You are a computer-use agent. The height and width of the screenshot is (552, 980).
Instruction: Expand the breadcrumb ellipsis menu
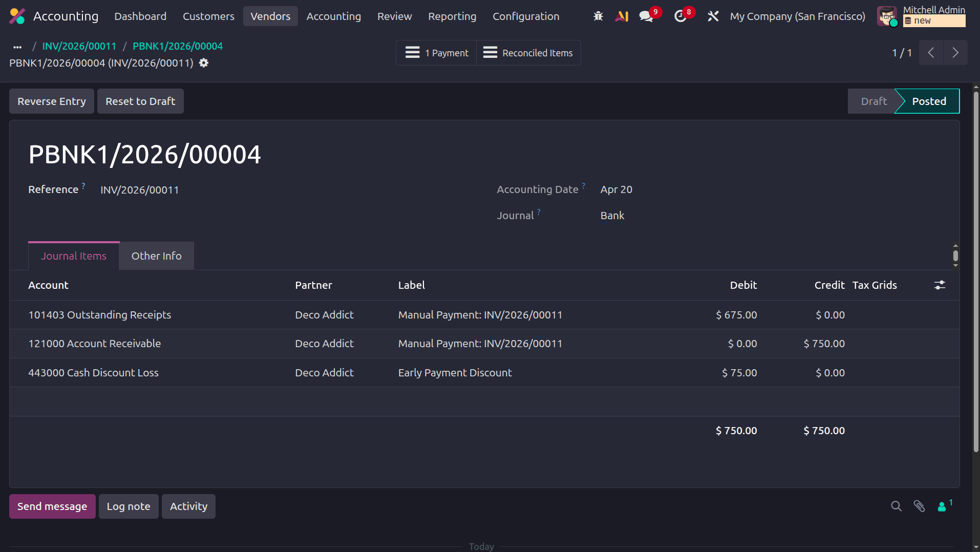click(17, 47)
